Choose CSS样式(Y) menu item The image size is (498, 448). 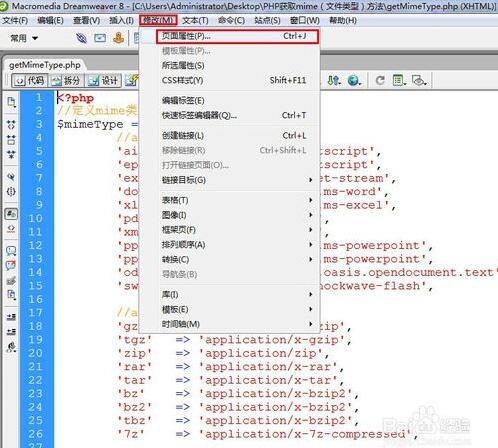click(x=229, y=80)
